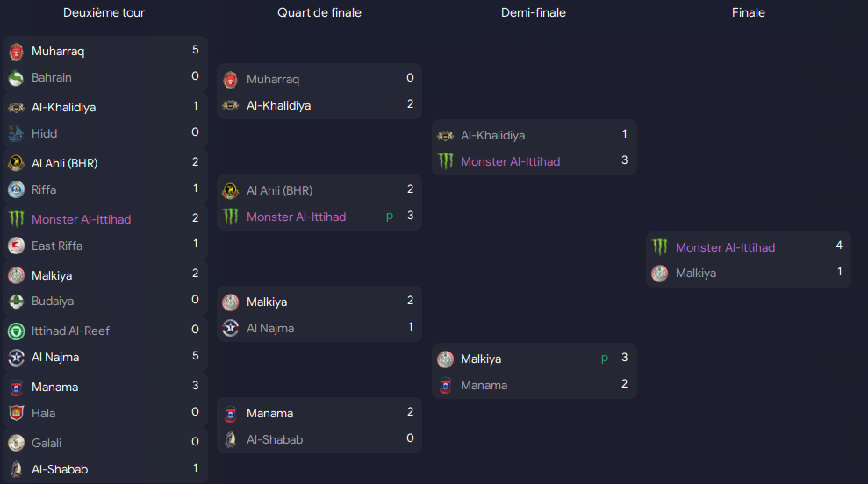868x484 pixels.
Task: Click Ittihad Al-Reef green crest
Action: coord(16,331)
